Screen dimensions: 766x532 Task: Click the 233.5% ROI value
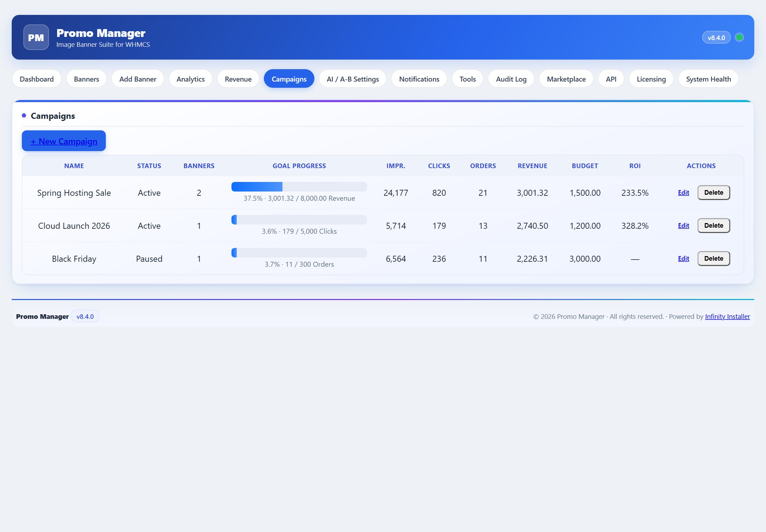point(635,193)
